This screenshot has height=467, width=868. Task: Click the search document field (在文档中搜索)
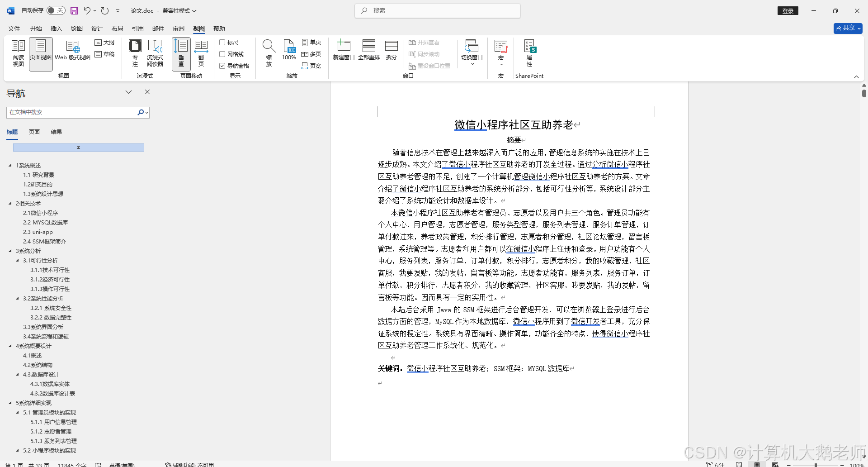click(x=72, y=112)
